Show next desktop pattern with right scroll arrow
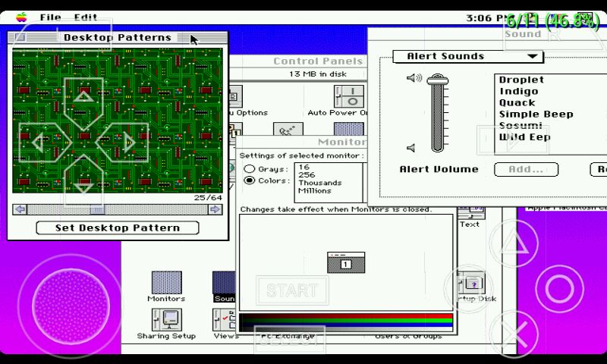The image size is (607, 364). pos(215,209)
